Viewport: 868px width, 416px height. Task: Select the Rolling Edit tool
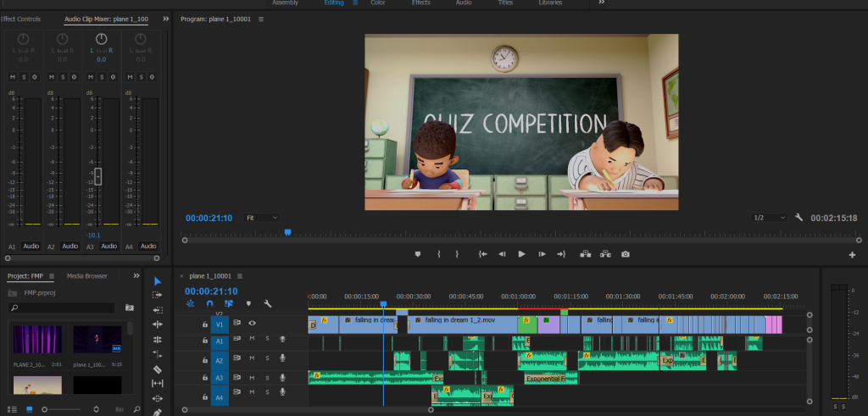157,339
